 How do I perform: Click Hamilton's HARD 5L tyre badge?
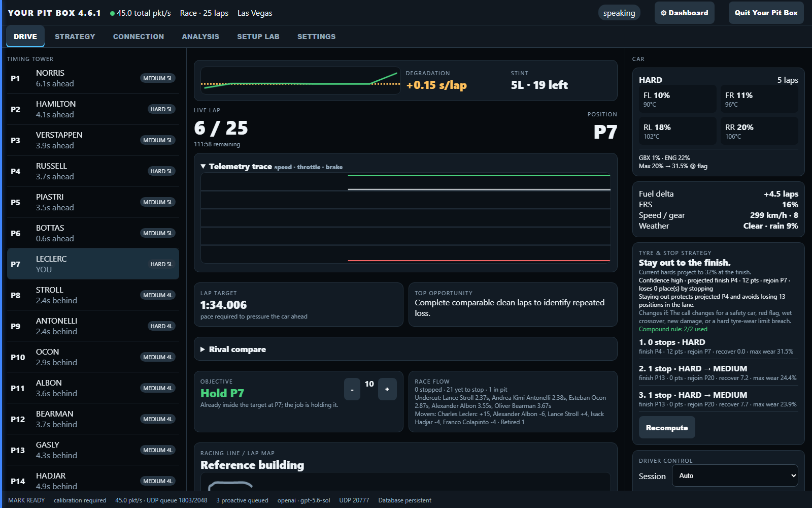coord(161,109)
